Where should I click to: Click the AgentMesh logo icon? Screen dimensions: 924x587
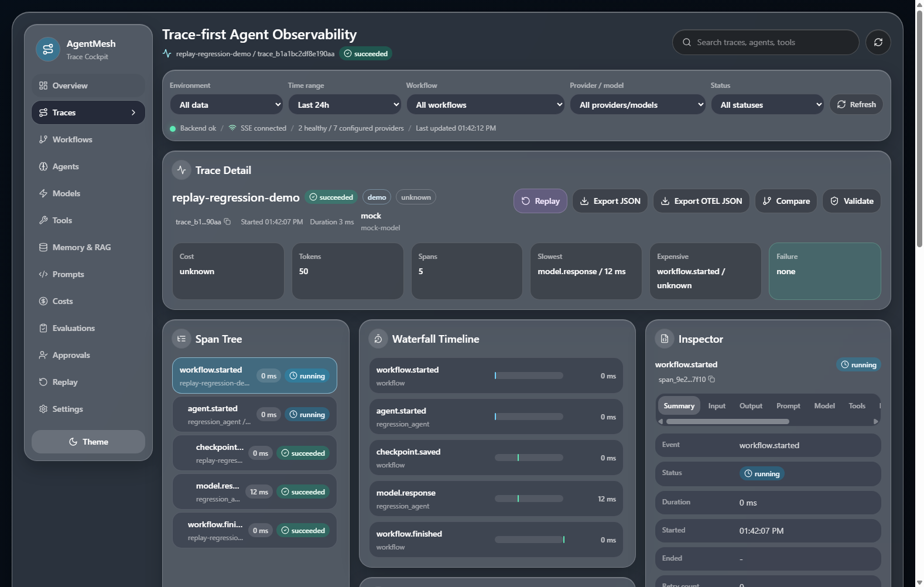click(x=48, y=49)
